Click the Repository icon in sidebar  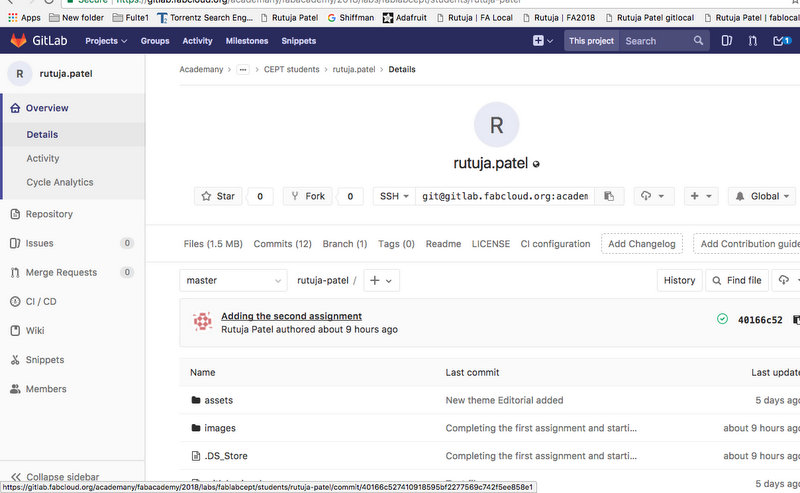(15, 214)
